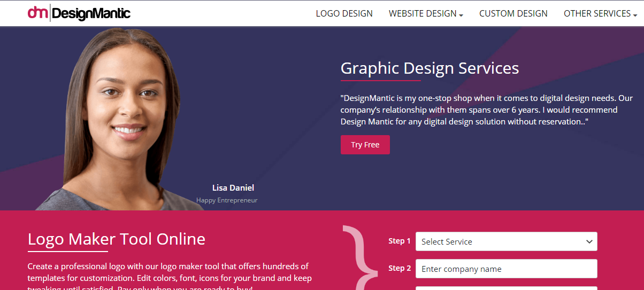The image size is (644, 290).
Task: Open the OTHER SERVICES menu item
Action: pyautogui.click(x=597, y=14)
